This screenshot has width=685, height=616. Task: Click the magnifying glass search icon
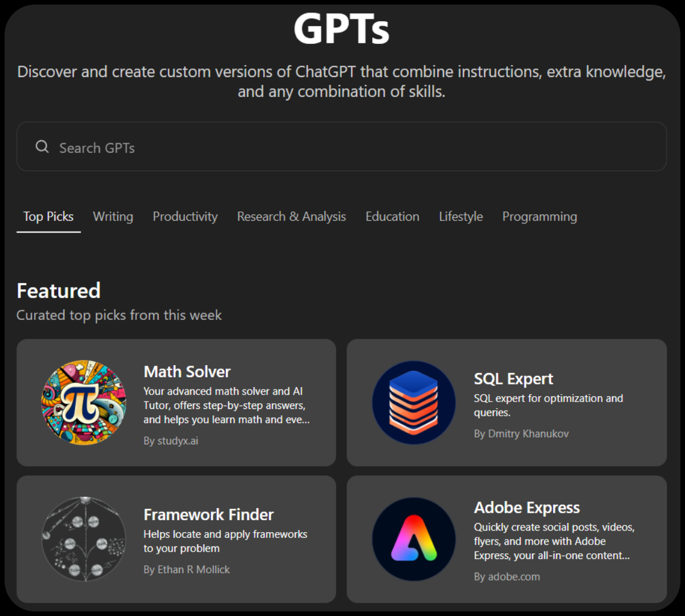[42, 147]
